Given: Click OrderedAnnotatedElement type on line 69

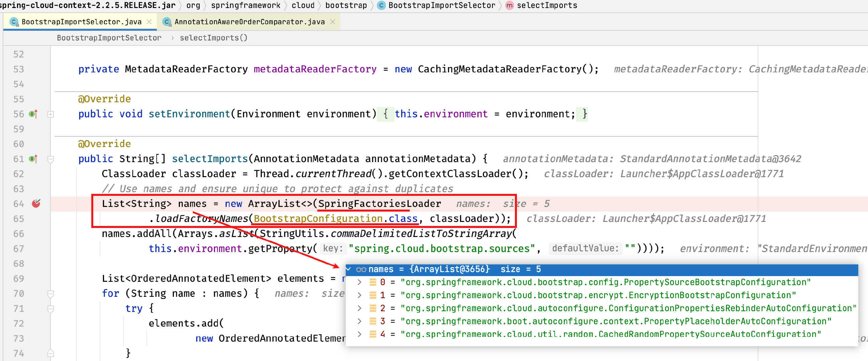Looking at the screenshot, I should 201,278.
